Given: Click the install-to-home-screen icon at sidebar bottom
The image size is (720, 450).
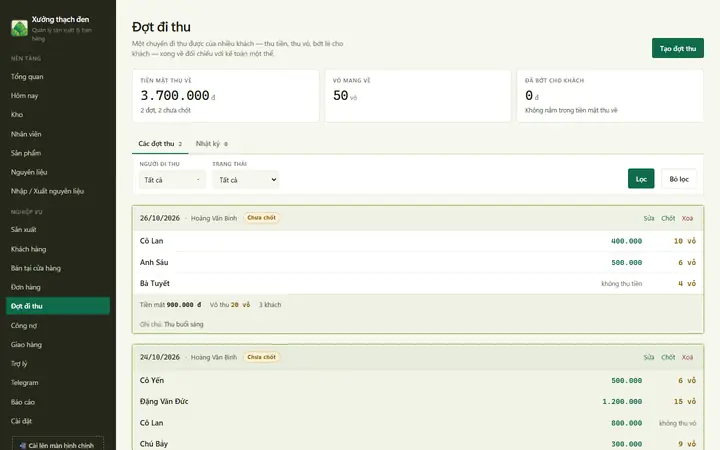Looking at the screenshot, I should [x=23, y=445].
